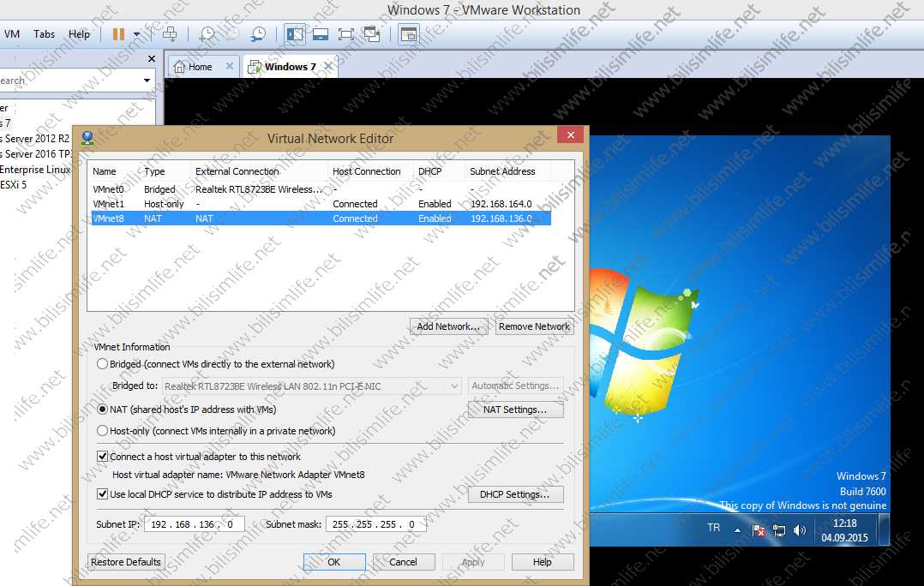Select the VMnet1 Host-only row
This screenshot has width=924, height=586.
click(x=321, y=204)
